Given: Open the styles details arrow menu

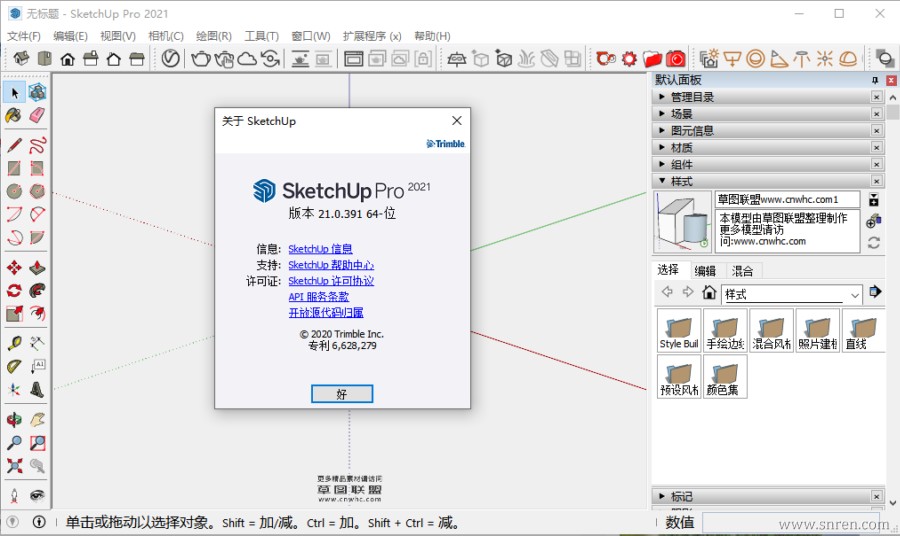Looking at the screenshot, I should (875, 292).
